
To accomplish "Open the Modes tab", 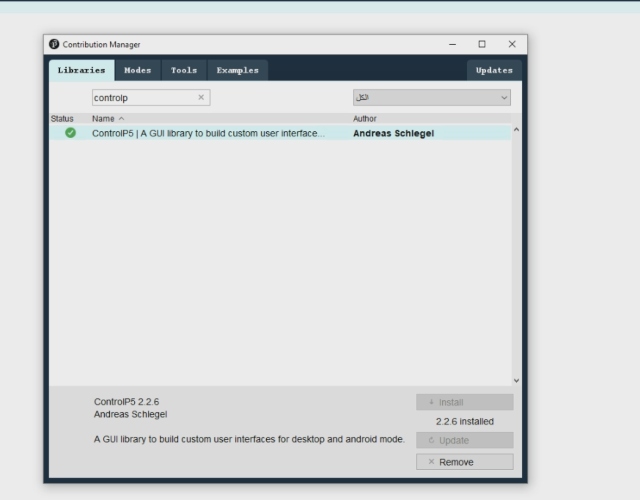I will tap(138, 70).
